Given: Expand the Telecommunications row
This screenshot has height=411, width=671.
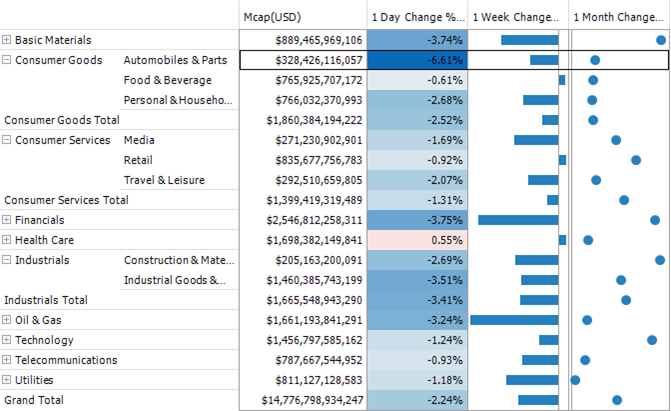Looking at the screenshot, I should [x=8, y=360].
